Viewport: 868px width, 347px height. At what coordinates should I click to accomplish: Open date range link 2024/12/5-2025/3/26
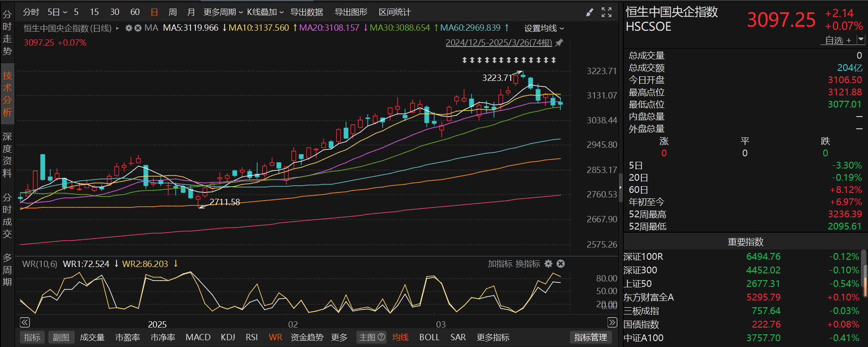[499, 42]
